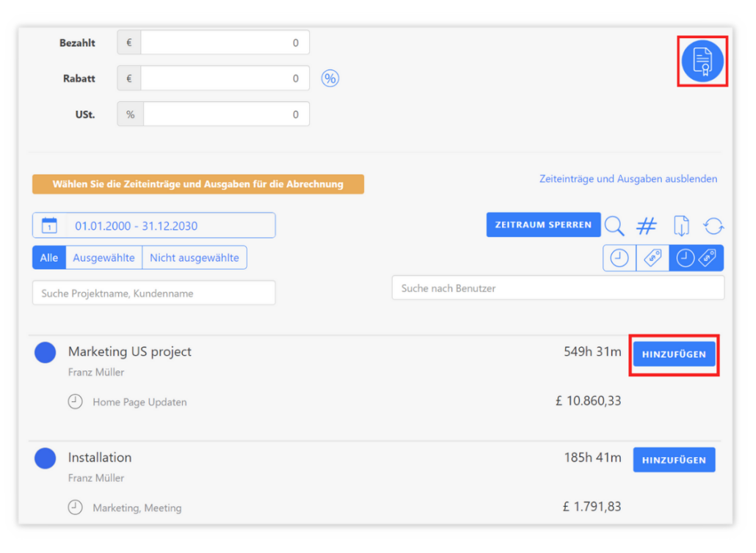The image size is (756, 553).
Task: Click the round invoice document button
Action: coord(702,61)
